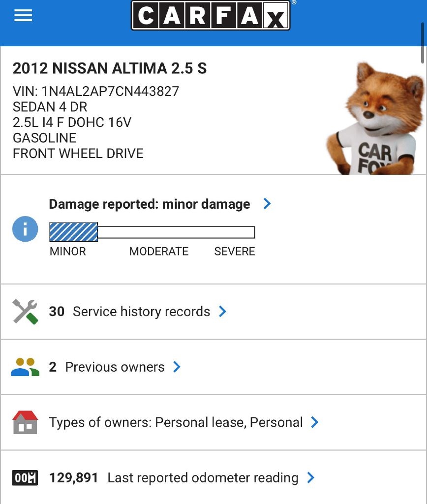The image size is (427, 504).
Task: Click the wrench and screwdriver service icon
Action: (x=25, y=312)
